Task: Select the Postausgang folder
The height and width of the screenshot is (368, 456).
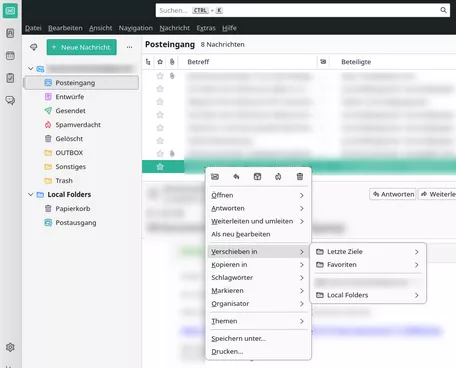Action: pyautogui.click(x=81, y=223)
